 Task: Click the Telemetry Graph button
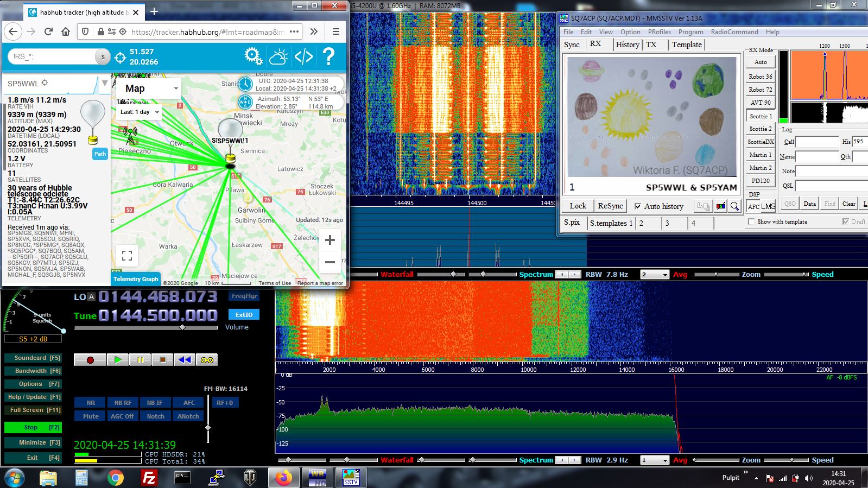pyautogui.click(x=136, y=279)
